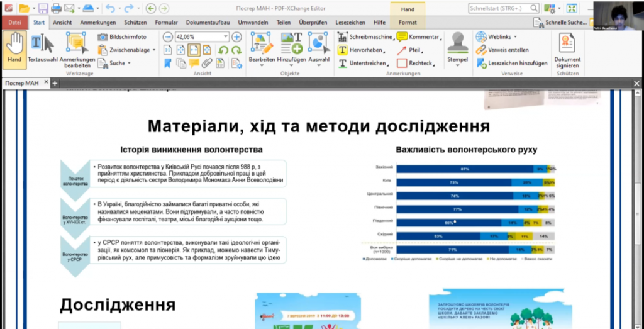644x329 pixels.
Task: Open UI options dropdown icon
Action: click(551, 8)
